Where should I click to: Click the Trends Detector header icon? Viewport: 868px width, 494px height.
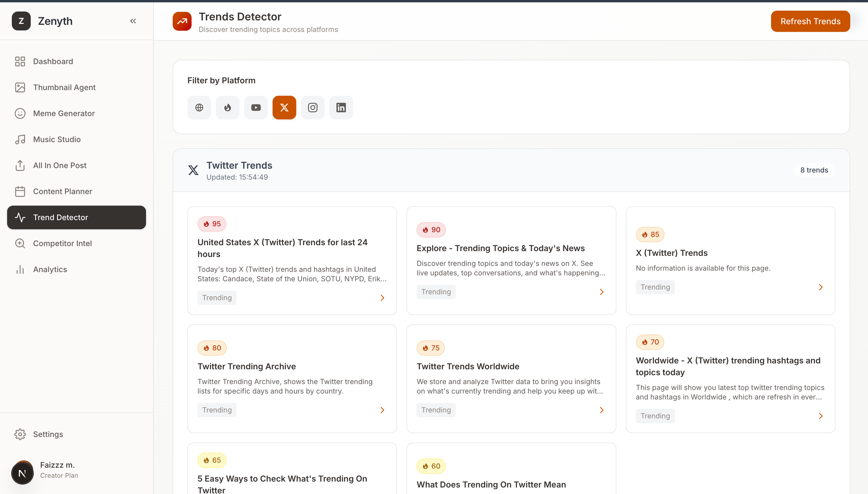[x=182, y=21]
